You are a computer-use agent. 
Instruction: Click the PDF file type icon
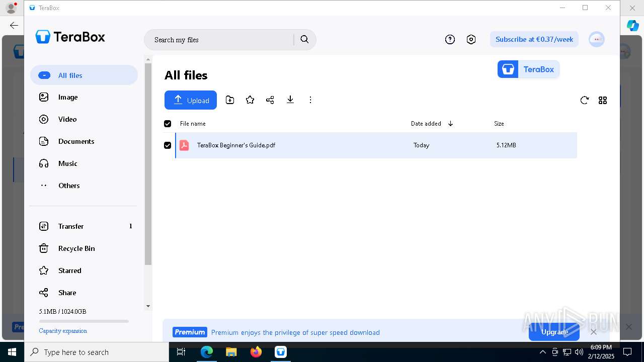click(x=184, y=145)
